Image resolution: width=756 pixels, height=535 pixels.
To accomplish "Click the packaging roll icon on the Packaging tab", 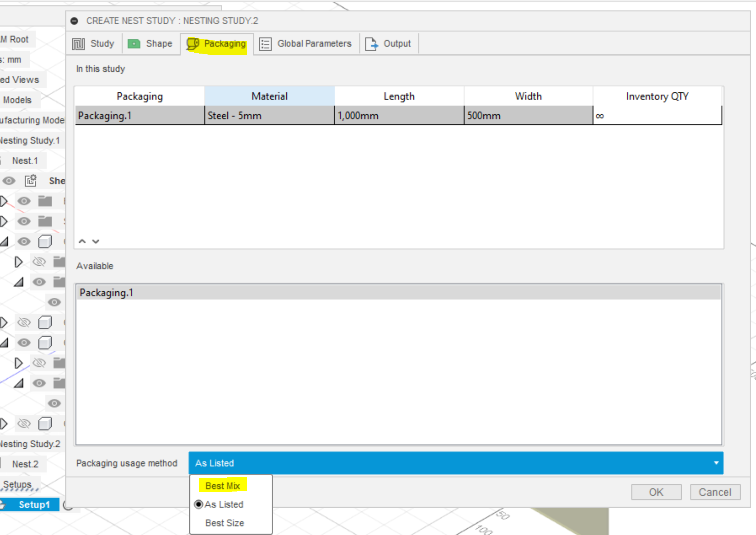I will [193, 43].
